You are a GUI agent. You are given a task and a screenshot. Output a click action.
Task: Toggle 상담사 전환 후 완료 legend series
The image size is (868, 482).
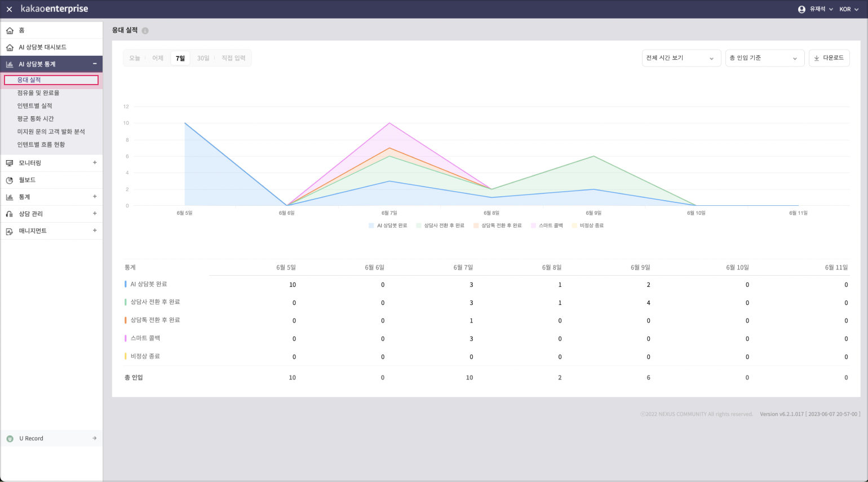tap(440, 225)
